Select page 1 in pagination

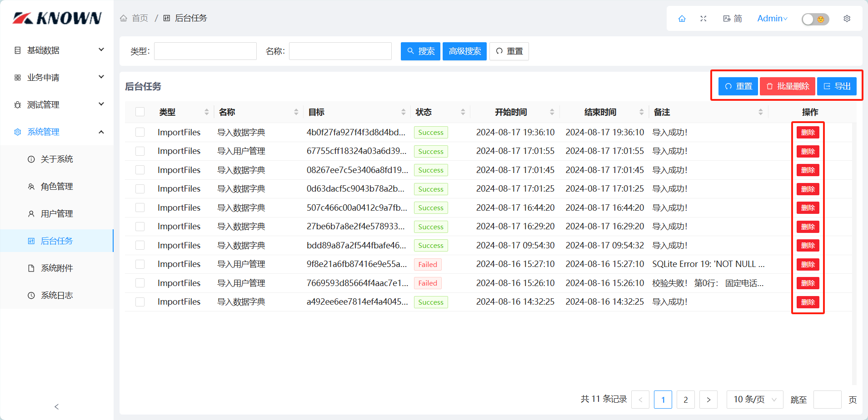pyautogui.click(x=663, y=400)
